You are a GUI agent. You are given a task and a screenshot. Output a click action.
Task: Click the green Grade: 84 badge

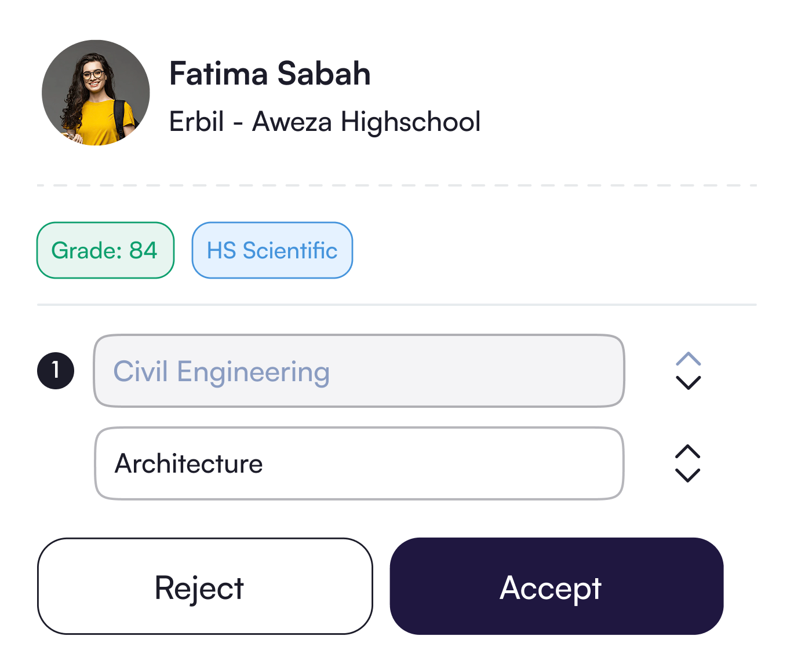click(x=105, y=250)
